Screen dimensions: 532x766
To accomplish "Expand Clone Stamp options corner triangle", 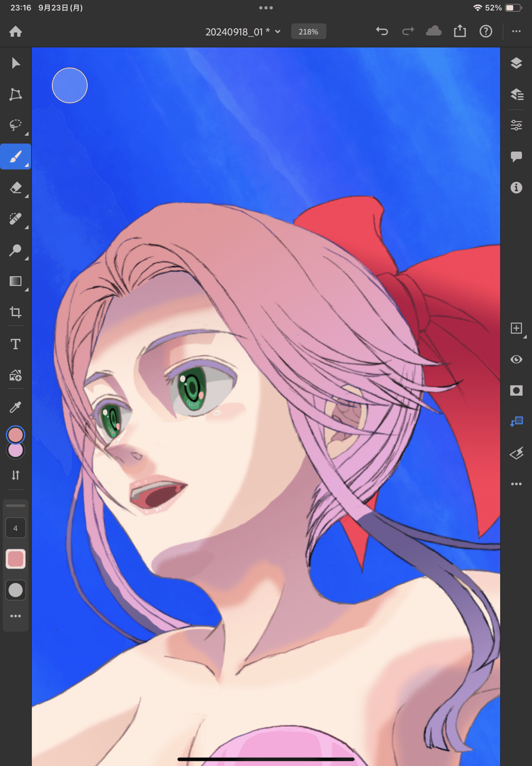I will 27,259.
